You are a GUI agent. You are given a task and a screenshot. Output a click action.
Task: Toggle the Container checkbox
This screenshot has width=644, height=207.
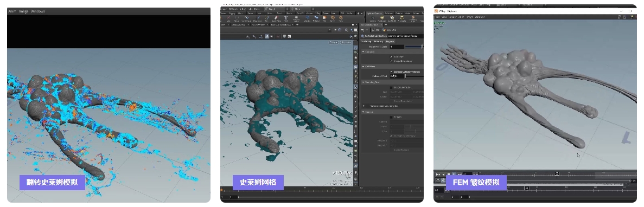point(391,57)
